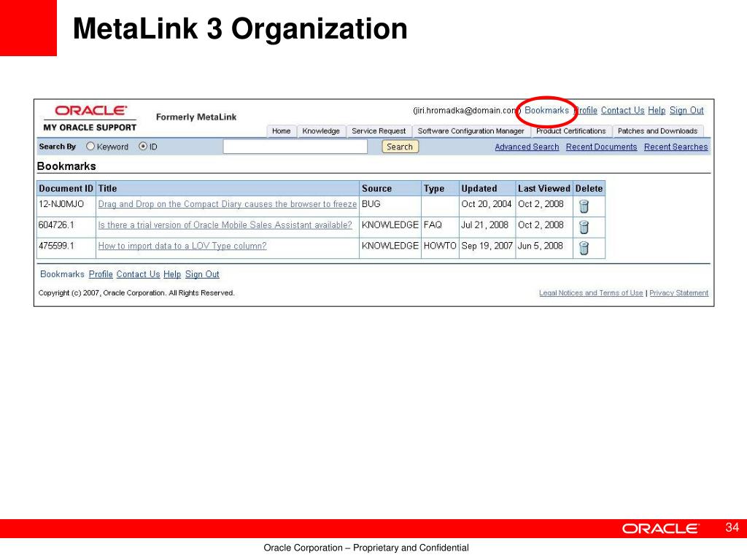Open the Drag and Drop Compact Diary bug
This screenshot has height=560, width=747.
click(x=228, y=204)
